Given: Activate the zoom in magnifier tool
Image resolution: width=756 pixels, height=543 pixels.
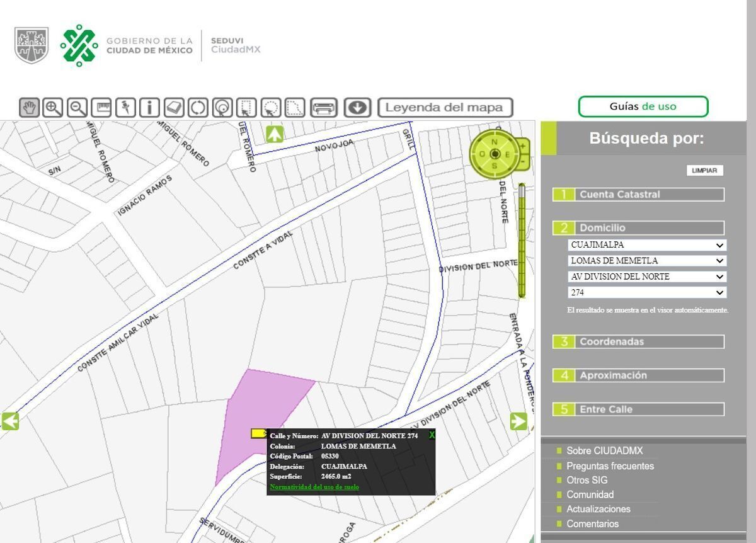Looking at the screenshot, I should pos(53,108).
